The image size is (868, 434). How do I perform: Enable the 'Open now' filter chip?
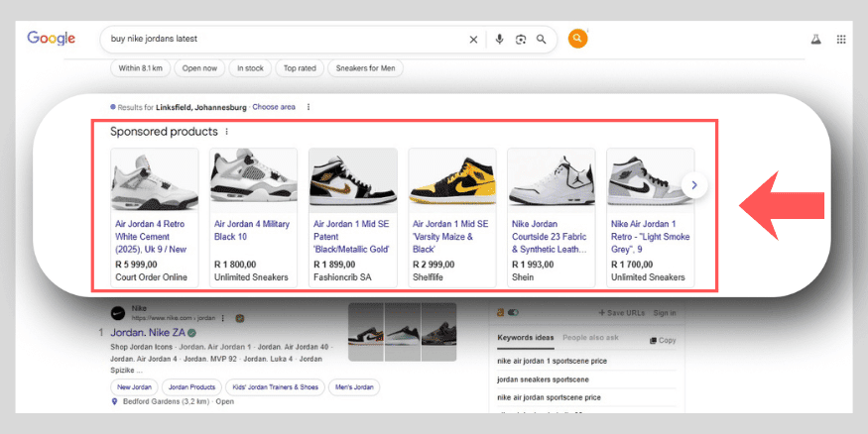pyautogui.click(x=200, y=68)
